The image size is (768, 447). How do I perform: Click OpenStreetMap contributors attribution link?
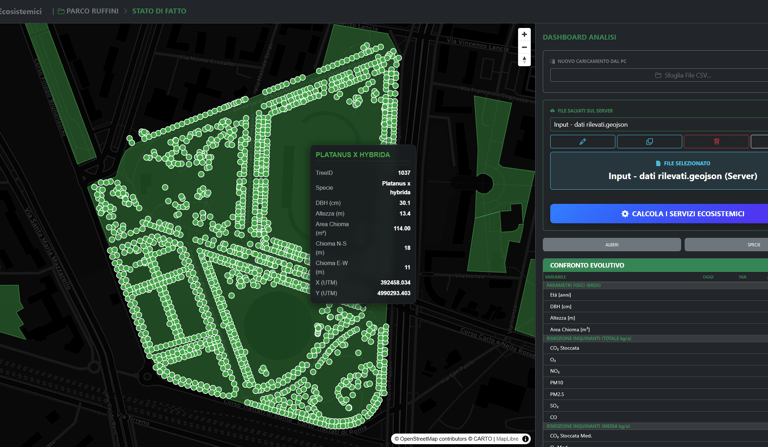coord(433,439)
